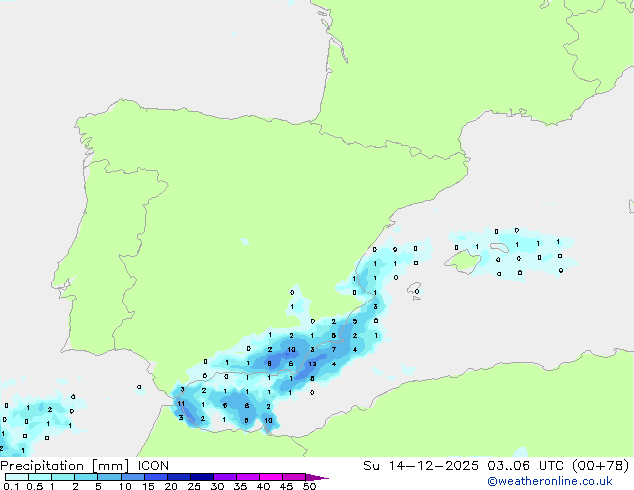
Task: Select the 0.5–1 mm legend swatch
Action: (40, 477)
